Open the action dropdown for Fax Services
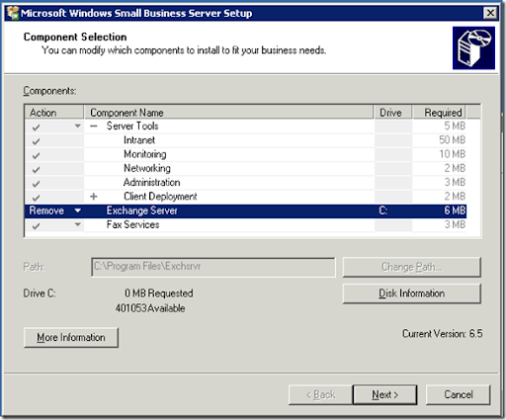Screen dimensions: 506x420 tap(78, 225)
